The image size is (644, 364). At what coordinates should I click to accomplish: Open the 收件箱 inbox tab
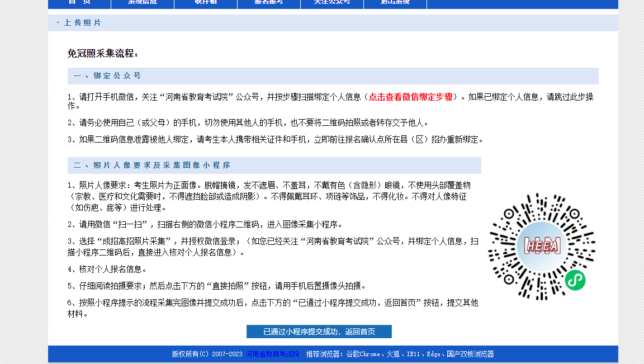[x=206, y=3]
